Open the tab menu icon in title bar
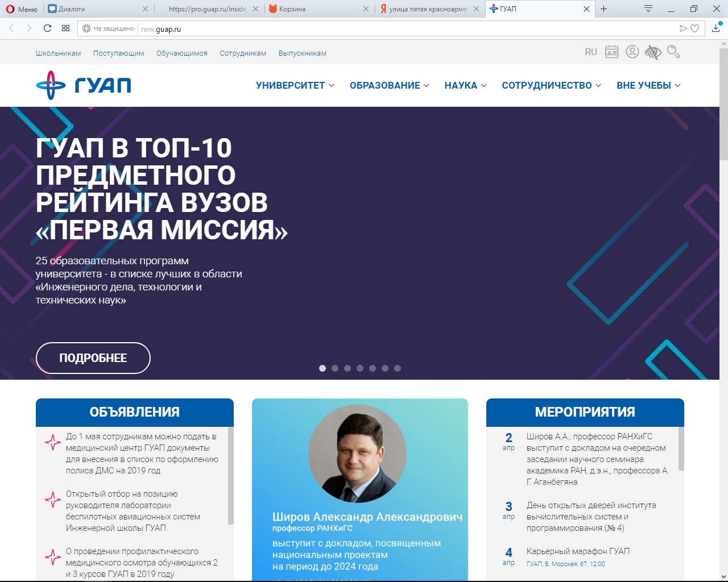 (x=648, y=9)
